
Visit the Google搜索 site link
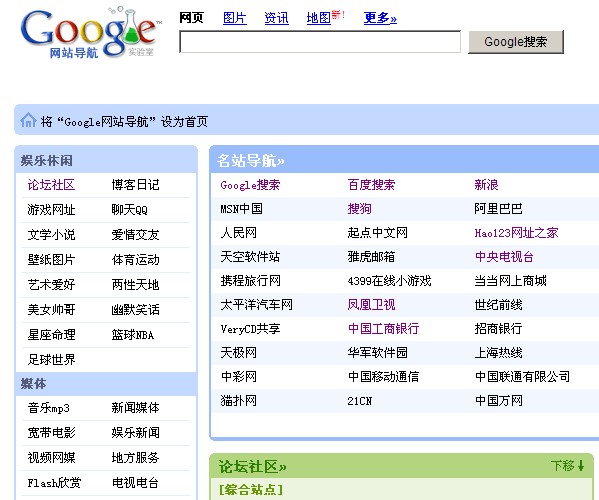250,185
